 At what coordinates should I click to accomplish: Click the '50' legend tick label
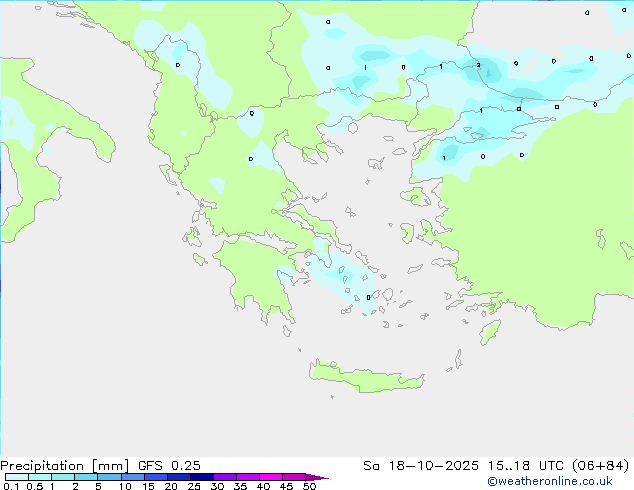309,486
